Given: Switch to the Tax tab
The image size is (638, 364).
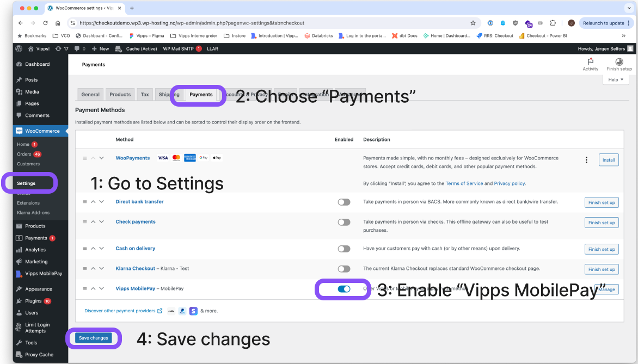Looking at the screenshot, I should [x=144, y=94].
